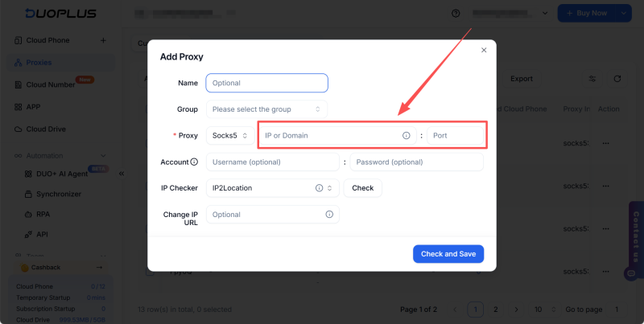The height and width of the screenshot is (324, 644).
Task: Click the Check button next to IP Checker
Action: coord(363,188)
